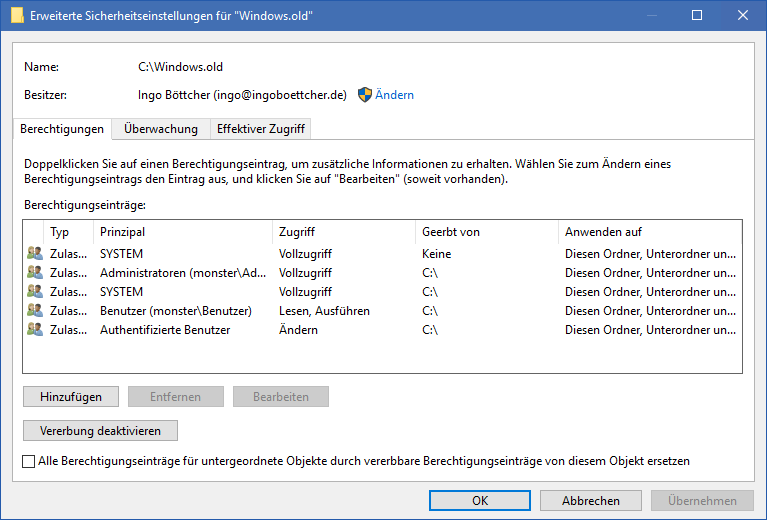Viewport: 767px width, 520px height.
Task: Click the Ändern link to change the owner
Action: 394,95
